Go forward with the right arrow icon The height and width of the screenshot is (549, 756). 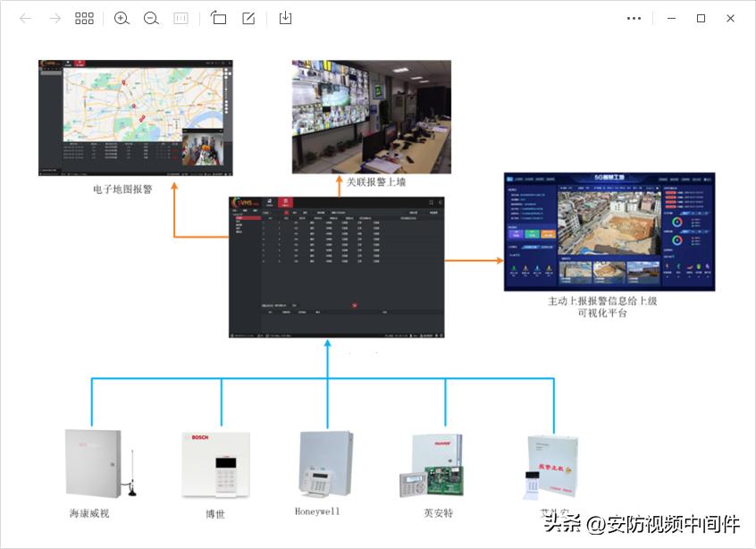click(x=55, y=18)
